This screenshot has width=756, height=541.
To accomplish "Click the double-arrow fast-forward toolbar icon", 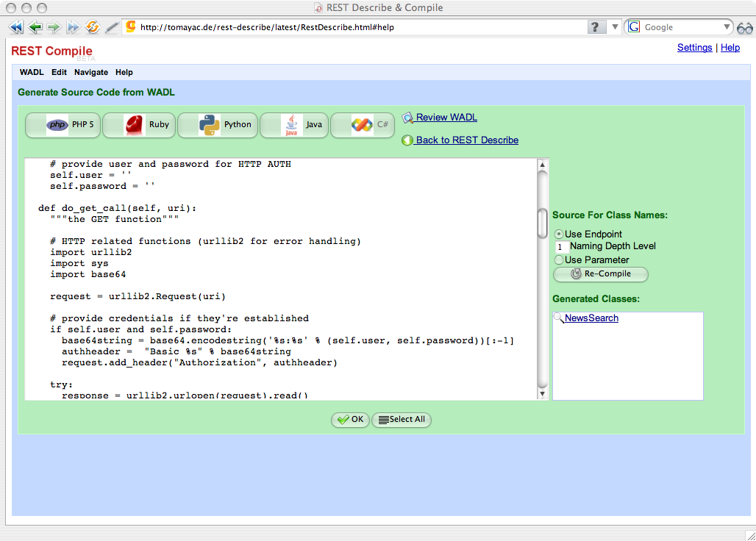I will (x=73, y=27).
